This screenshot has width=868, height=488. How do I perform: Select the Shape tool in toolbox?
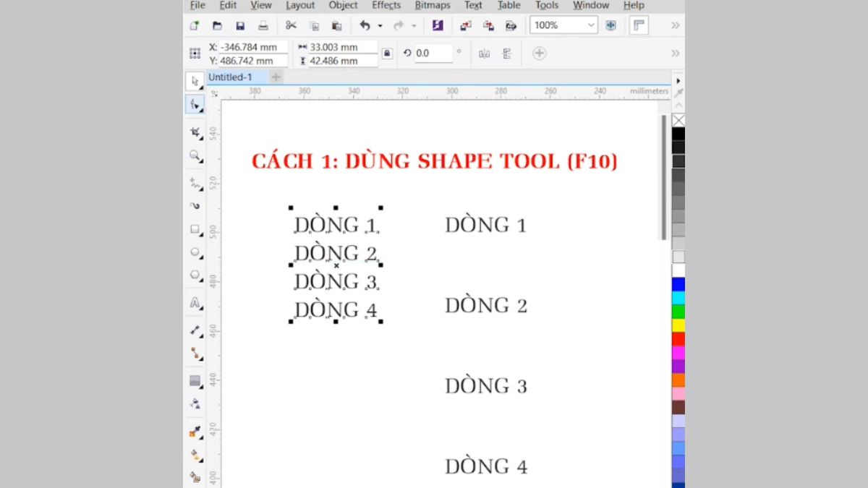[x=195, y=105]
